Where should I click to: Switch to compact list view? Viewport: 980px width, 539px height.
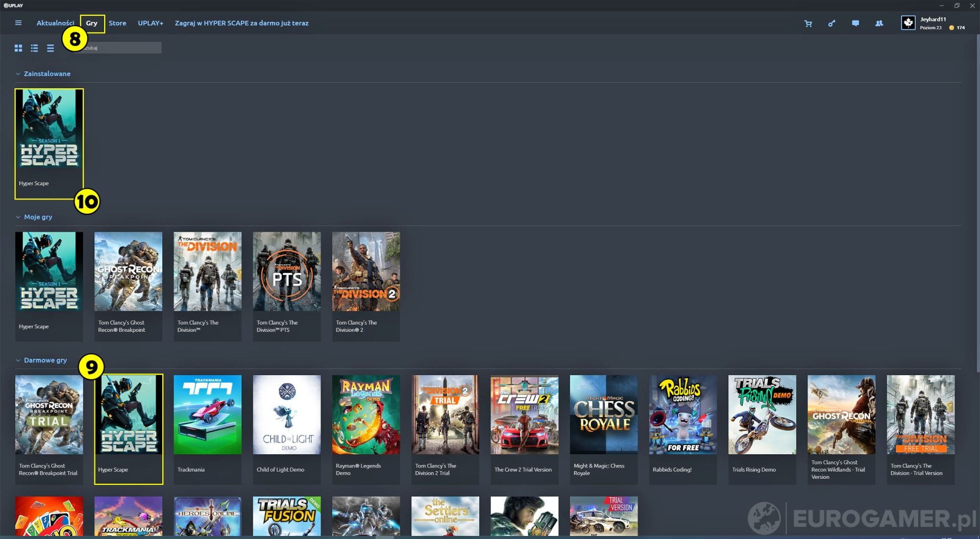point(50,48)
